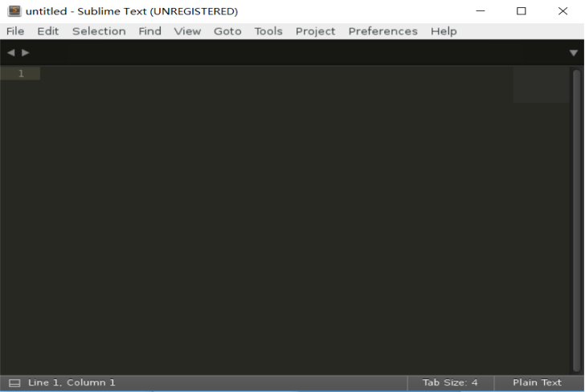
Task: Click line number 1 in gutter
Action: [21, 73]
